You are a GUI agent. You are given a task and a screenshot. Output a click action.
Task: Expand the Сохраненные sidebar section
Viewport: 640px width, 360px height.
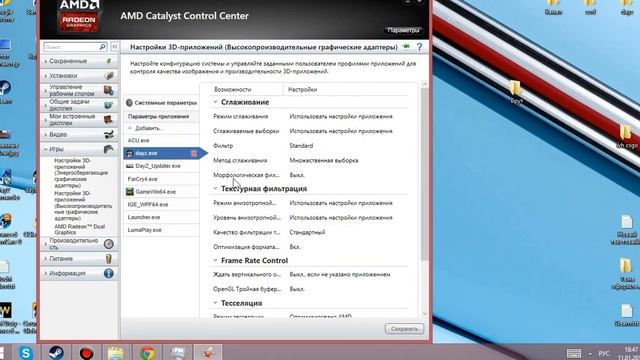click(46, 61)
